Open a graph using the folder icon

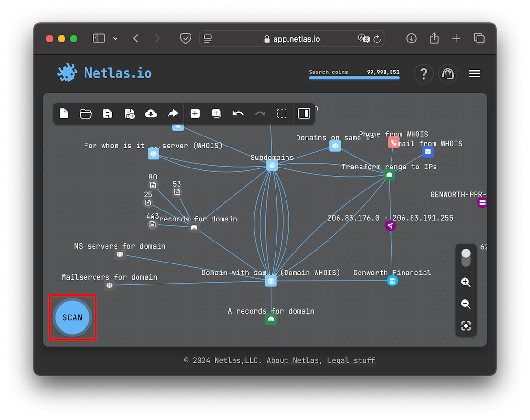[x=85, y=114]
